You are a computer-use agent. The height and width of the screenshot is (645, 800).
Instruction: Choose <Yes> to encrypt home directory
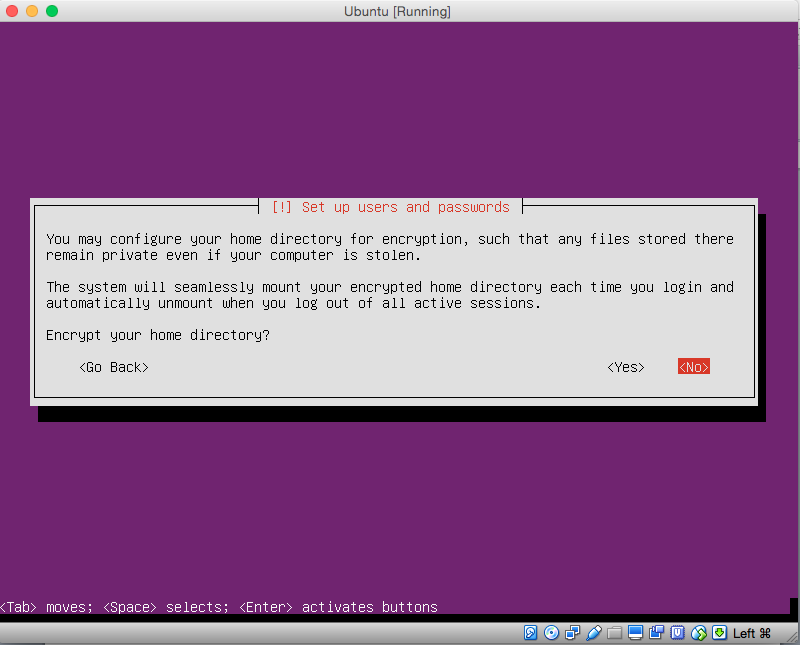[626, 367]
